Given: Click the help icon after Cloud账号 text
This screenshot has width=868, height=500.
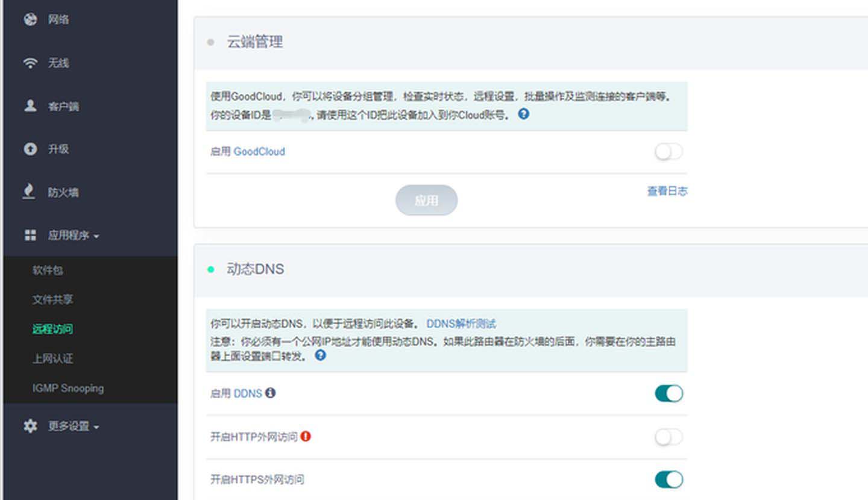Looking at the screenshot, I should [x=524, y=114].
